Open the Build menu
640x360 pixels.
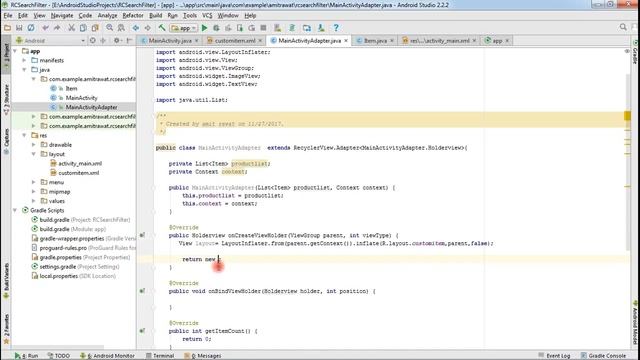click(x=156, y=16)
